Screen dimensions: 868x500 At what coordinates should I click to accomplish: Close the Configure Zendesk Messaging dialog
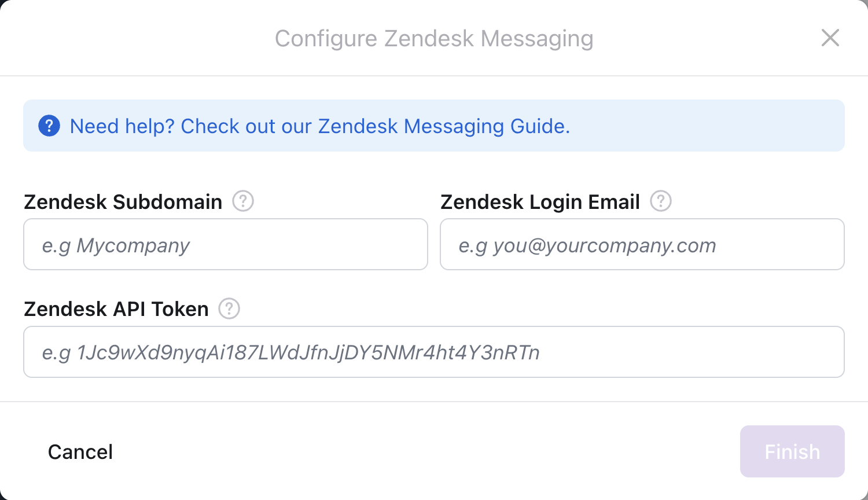[x=830, y=38]
